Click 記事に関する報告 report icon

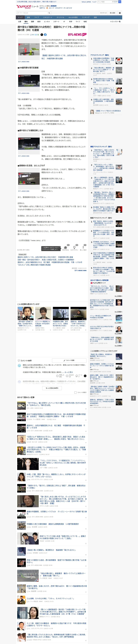pyautogui.click(x=23, y=250)
